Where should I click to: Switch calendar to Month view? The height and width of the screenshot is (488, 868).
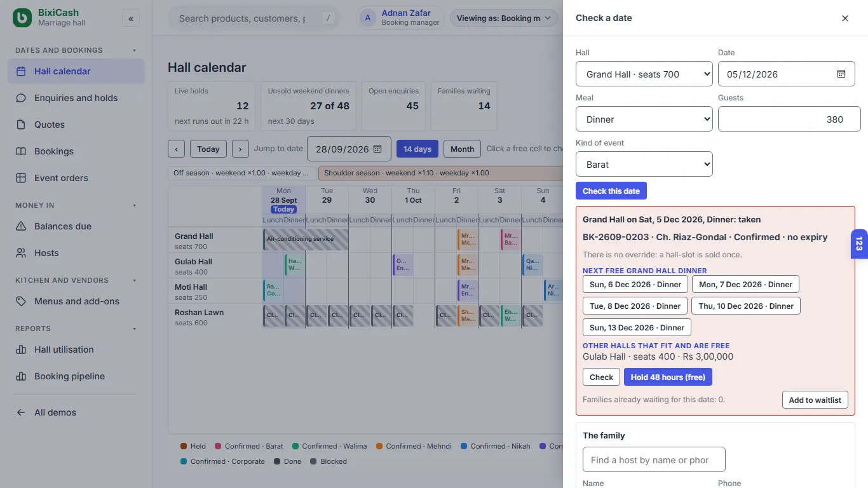(x=462, y=149)
